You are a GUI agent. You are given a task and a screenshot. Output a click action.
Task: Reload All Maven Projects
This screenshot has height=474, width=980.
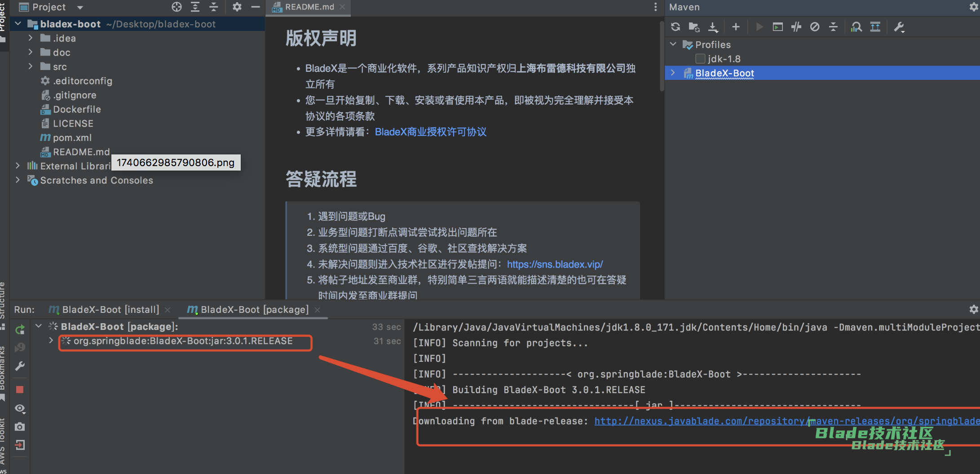click(675, 27)
